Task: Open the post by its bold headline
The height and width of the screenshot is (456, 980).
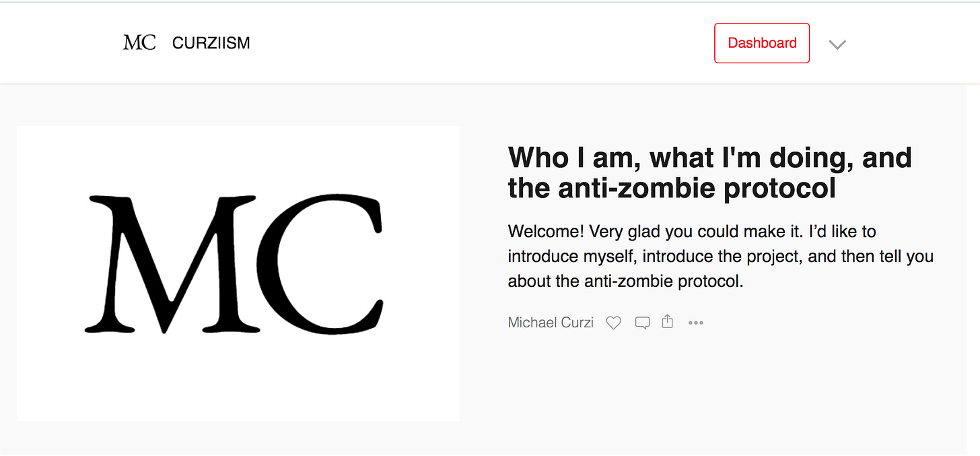Action: pos(709,172)
